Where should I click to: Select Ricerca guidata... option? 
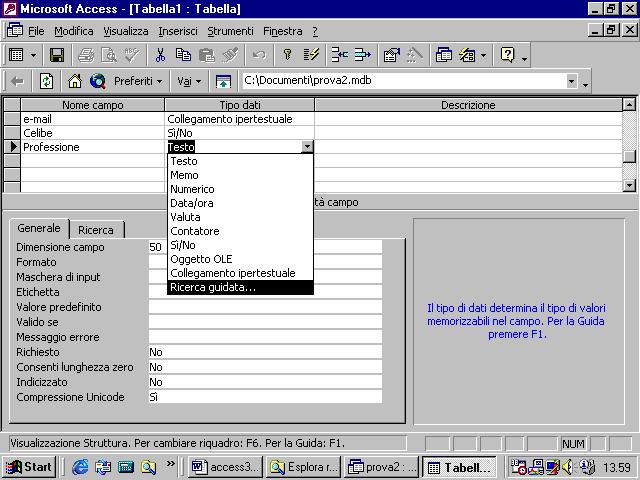240,287
